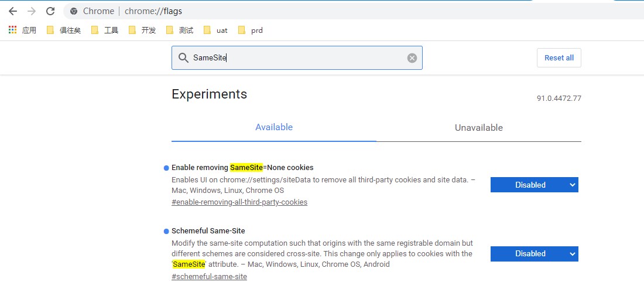Click the browser back arrow
The image size is (644, 302).
coord(13,11)
